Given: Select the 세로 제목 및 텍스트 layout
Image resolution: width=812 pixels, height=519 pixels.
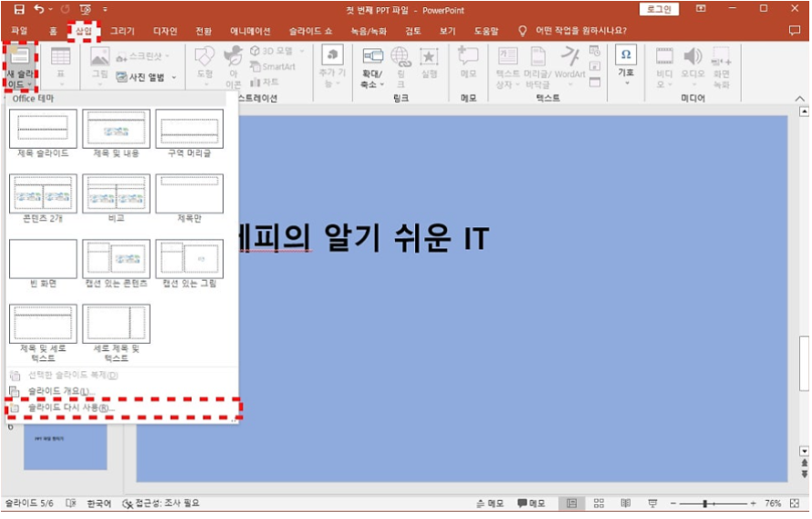Looking at the screenshot, I should [x=116, y=334].
